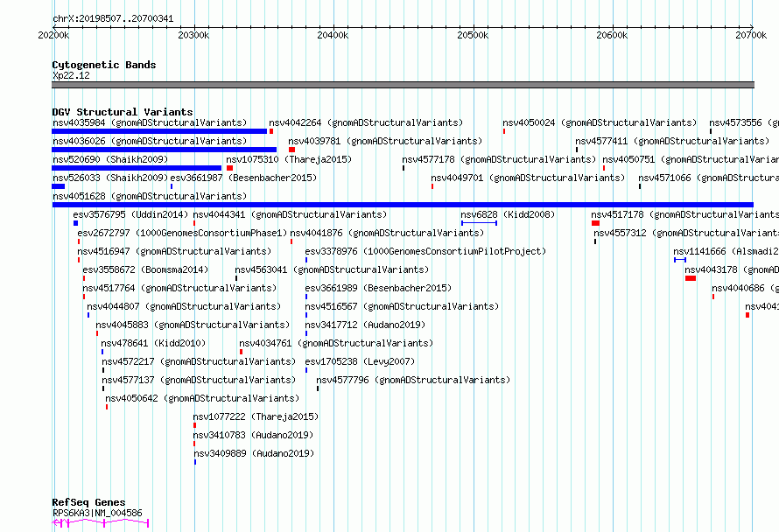Click nsv4034761 variant label
Screen dimensions: 779x532
[336, 343]
